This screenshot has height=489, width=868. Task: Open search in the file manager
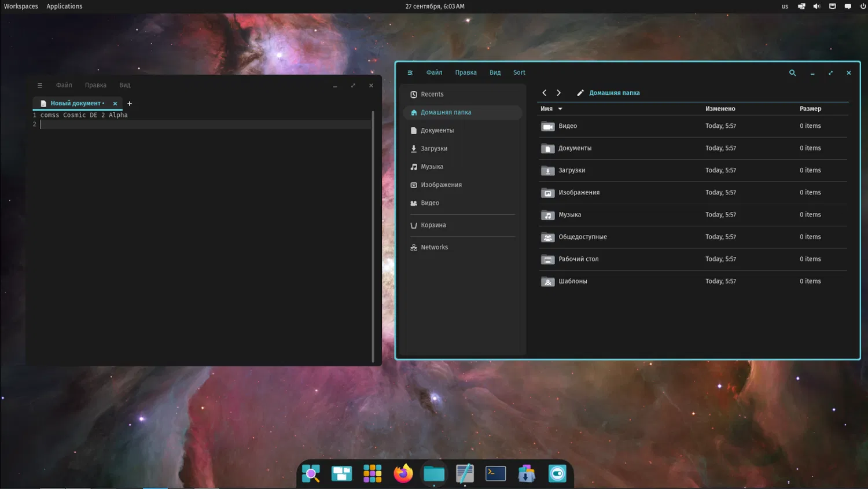click(x=792, y=73)
